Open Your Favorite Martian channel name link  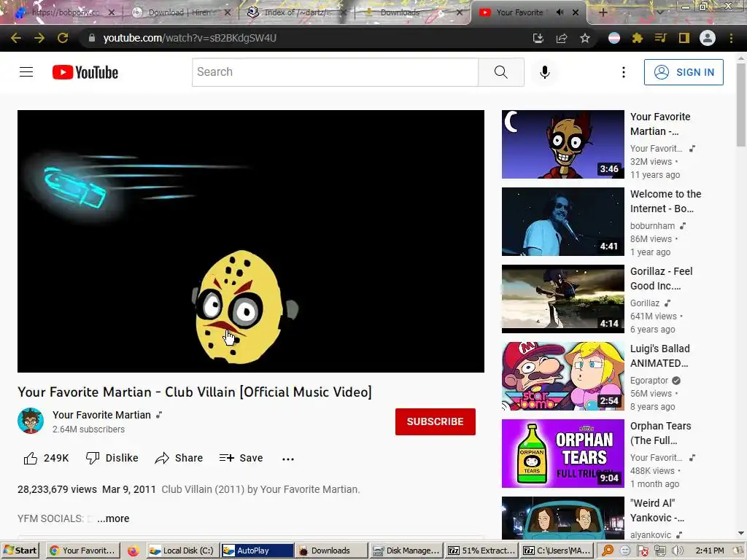pos(101,415)
